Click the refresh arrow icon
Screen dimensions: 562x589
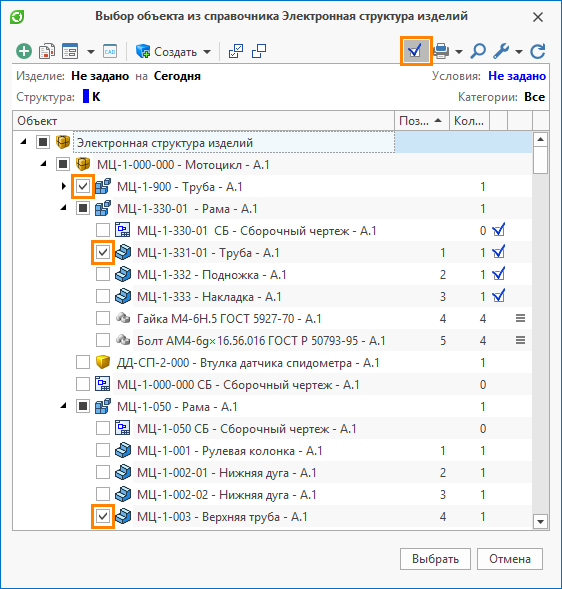(538, 51)
